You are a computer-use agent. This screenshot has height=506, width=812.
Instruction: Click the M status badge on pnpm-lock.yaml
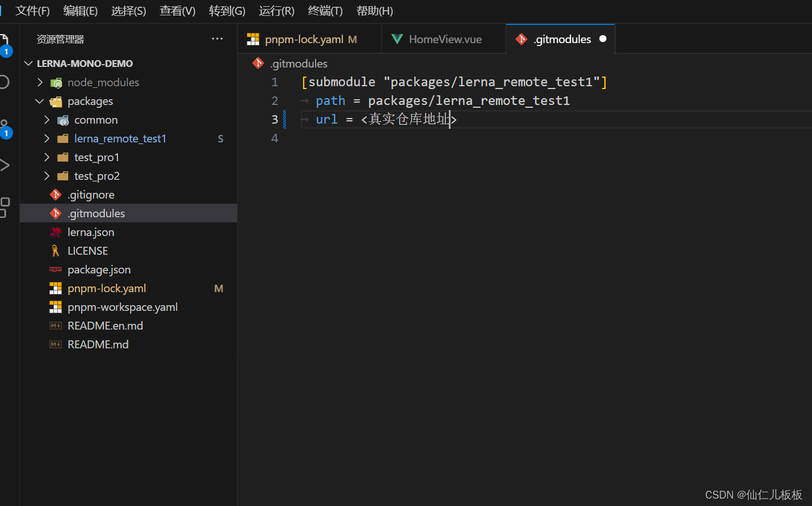click(218, 289)
